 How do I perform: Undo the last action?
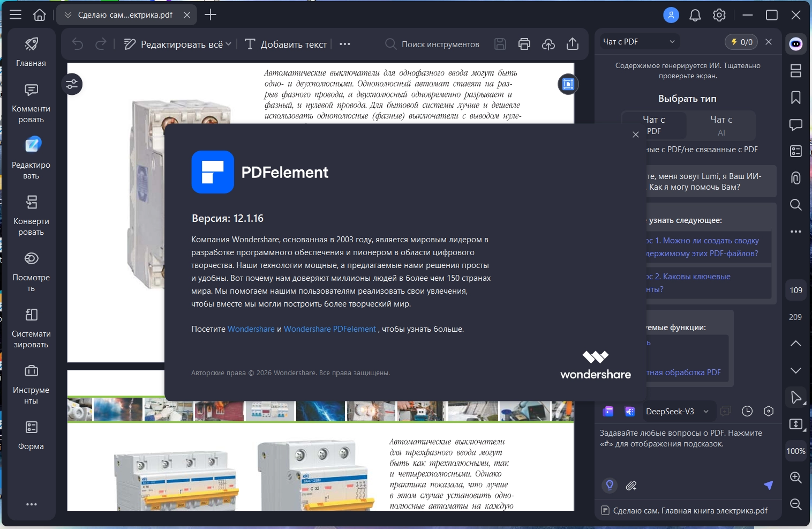(x=78, y=44)
